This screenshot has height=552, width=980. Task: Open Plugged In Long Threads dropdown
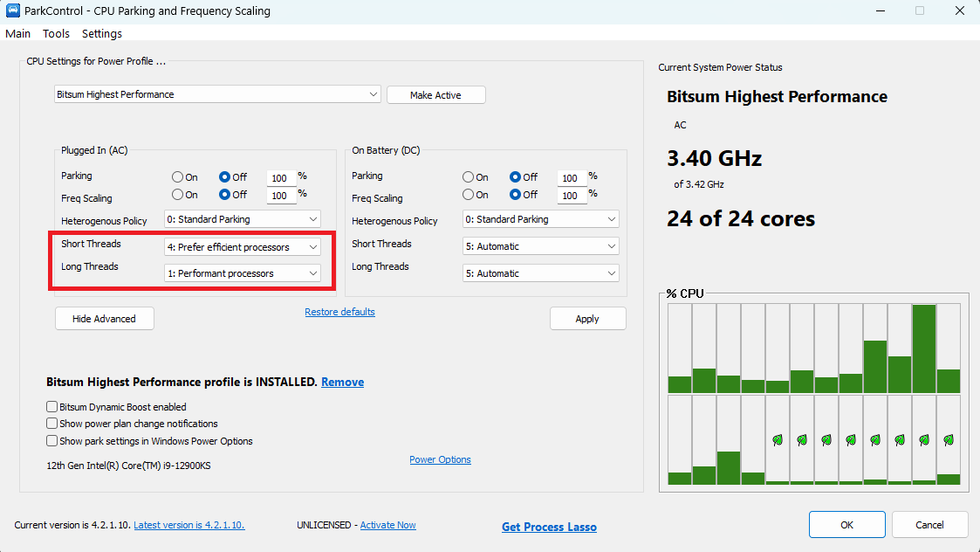(x=243, y=273)
